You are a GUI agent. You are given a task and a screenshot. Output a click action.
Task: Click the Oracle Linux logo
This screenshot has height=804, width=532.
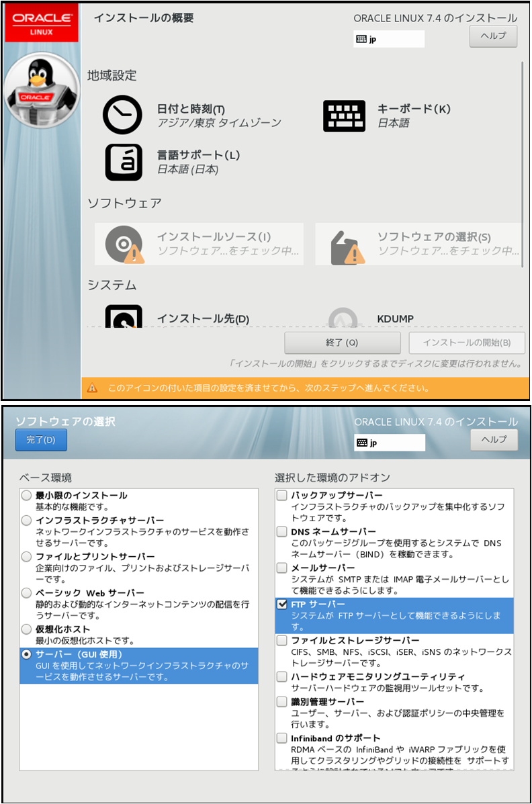42,23
